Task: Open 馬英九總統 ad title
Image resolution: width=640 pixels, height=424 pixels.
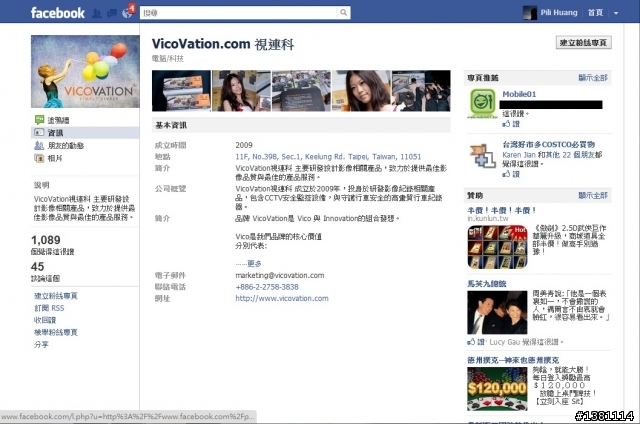Action: 487,283
